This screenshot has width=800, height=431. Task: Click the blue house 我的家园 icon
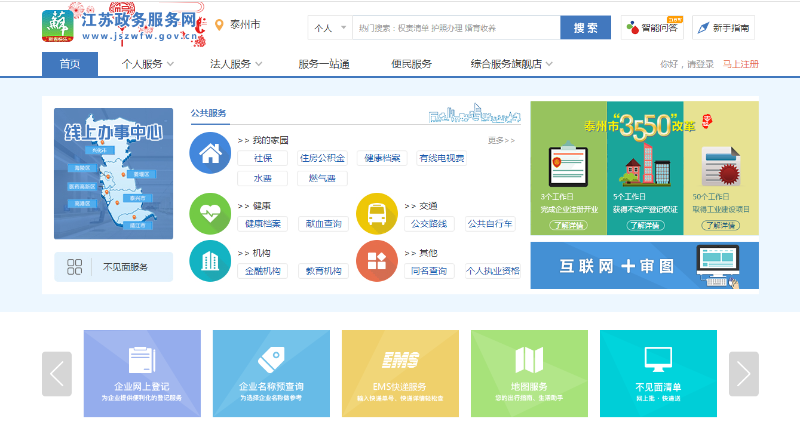coord(210,154)
